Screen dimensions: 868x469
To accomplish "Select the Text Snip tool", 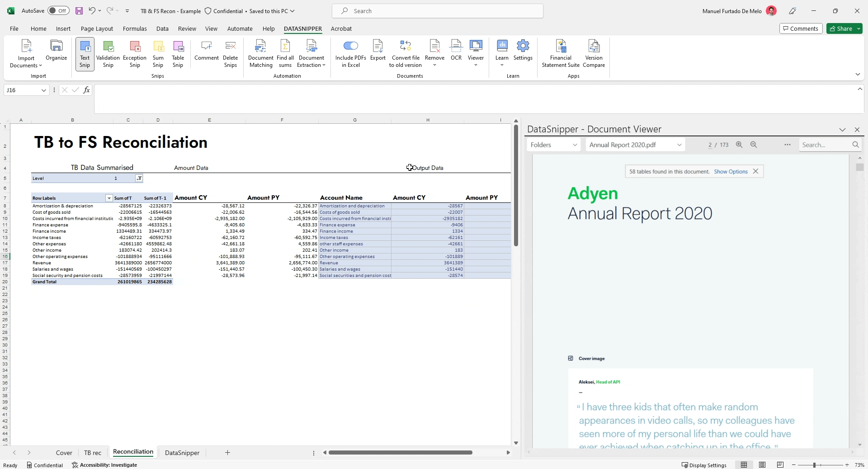I will (84, 53).
